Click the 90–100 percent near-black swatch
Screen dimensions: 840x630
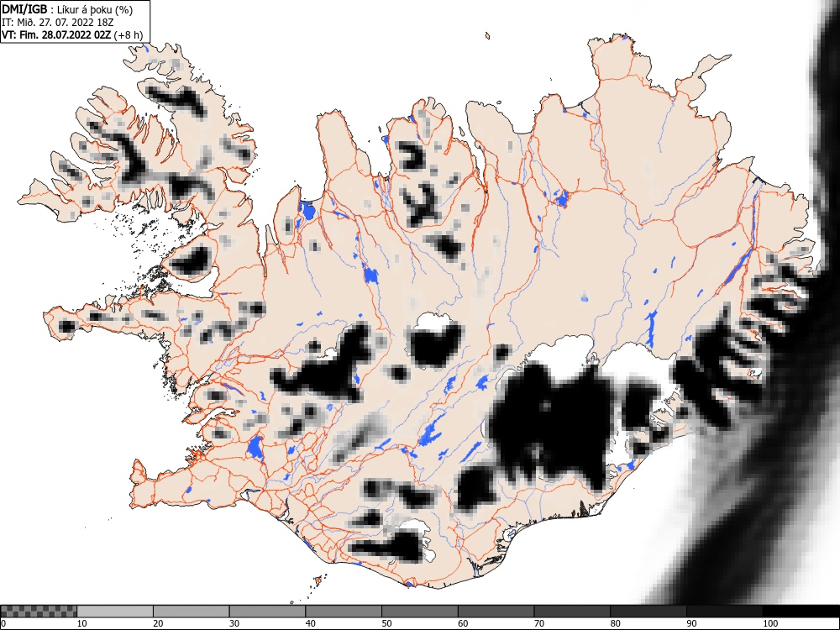[724, 612]
